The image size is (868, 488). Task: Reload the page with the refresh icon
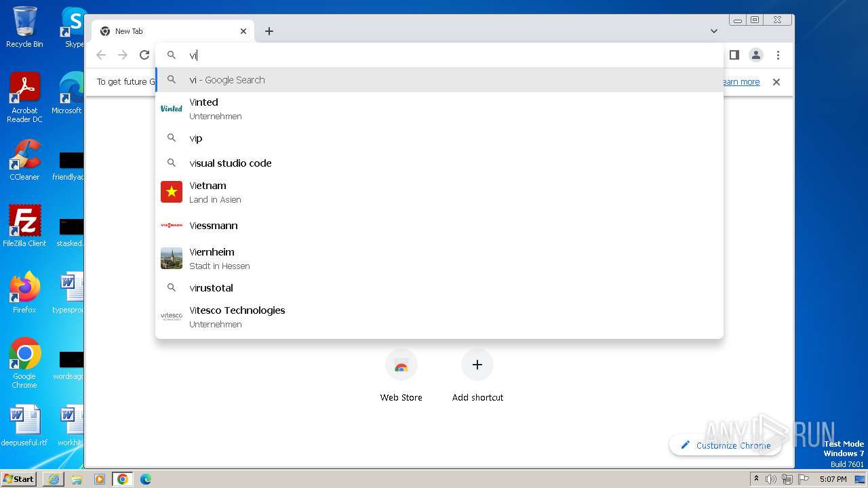pos(144,55)
